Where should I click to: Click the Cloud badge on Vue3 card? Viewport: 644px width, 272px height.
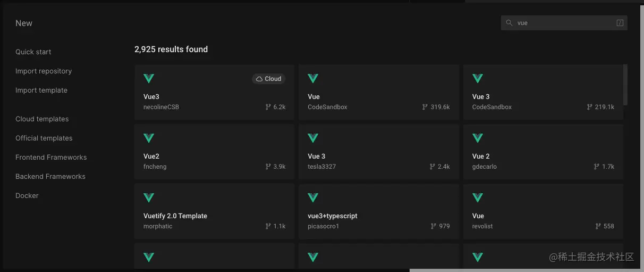pyautogui.click(x=268, y=79)
